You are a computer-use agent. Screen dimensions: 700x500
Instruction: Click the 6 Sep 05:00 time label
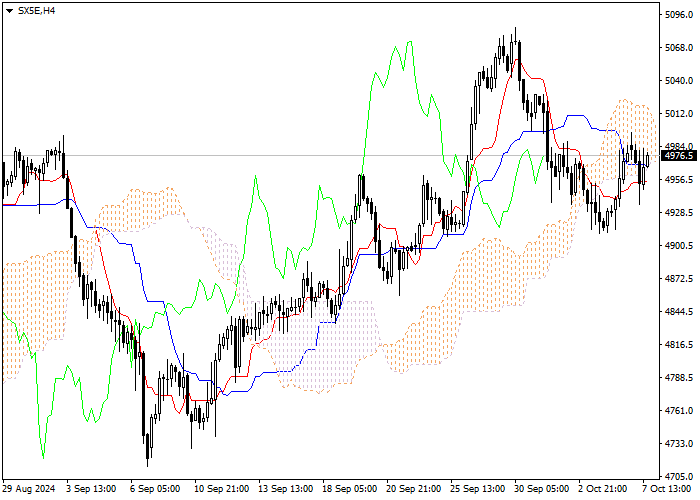(x=155, y=489)
